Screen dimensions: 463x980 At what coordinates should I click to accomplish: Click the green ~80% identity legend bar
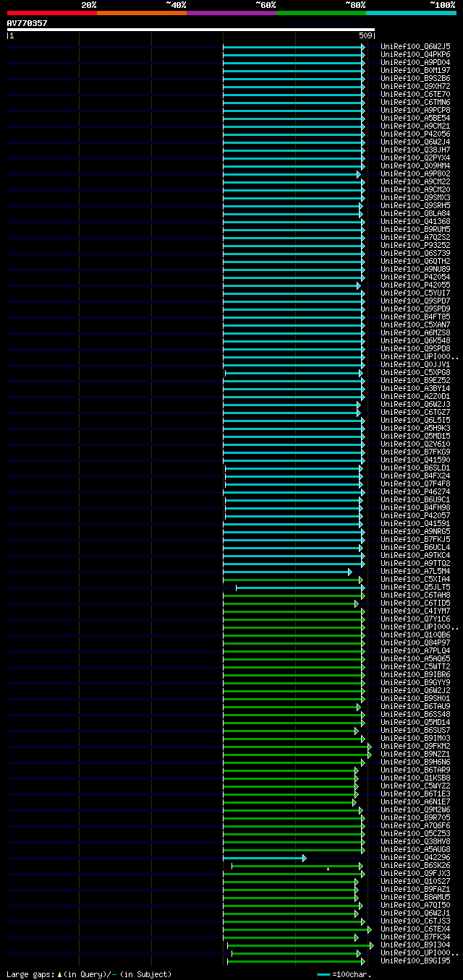click(x=320, y=13)
